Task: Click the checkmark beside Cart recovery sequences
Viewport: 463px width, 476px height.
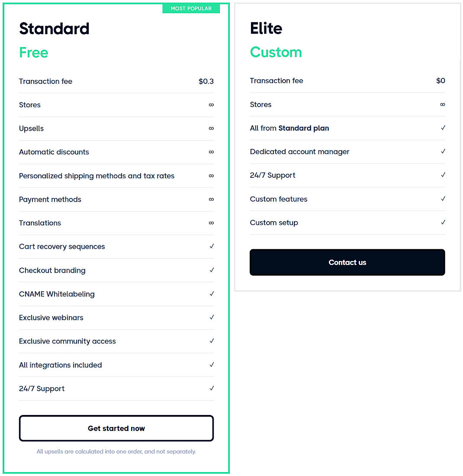Action: (211, 246)
